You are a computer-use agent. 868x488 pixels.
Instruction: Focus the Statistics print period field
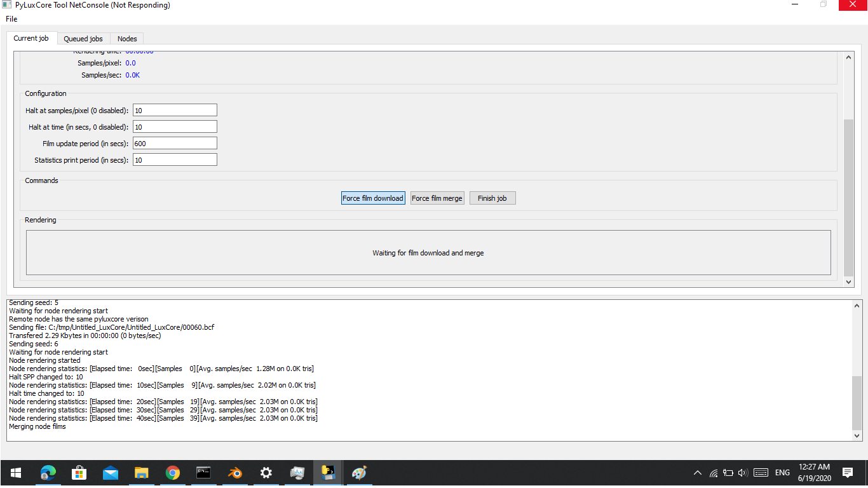175,160
